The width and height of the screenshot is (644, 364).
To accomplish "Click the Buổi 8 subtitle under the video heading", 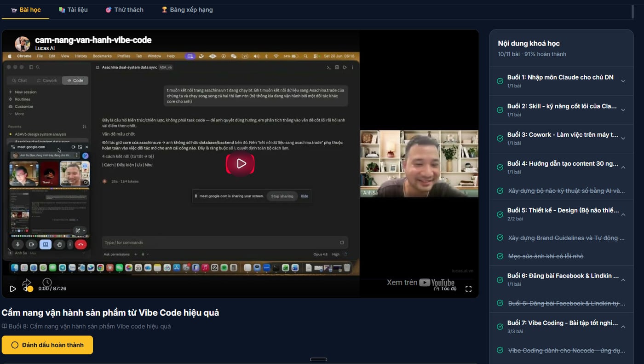I will pyautogui.click(x=90, y=326).
